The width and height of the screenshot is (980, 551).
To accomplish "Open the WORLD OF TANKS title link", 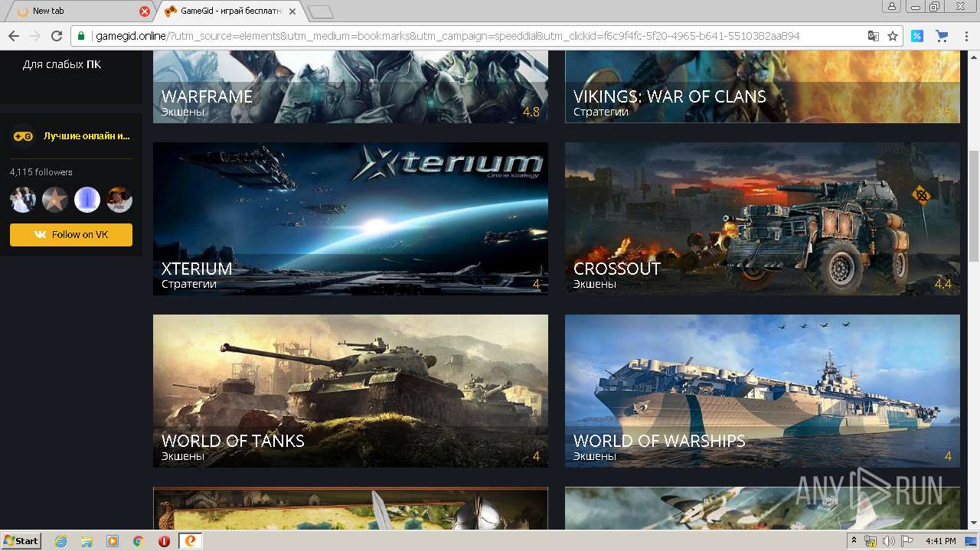I will coord(233,441).
